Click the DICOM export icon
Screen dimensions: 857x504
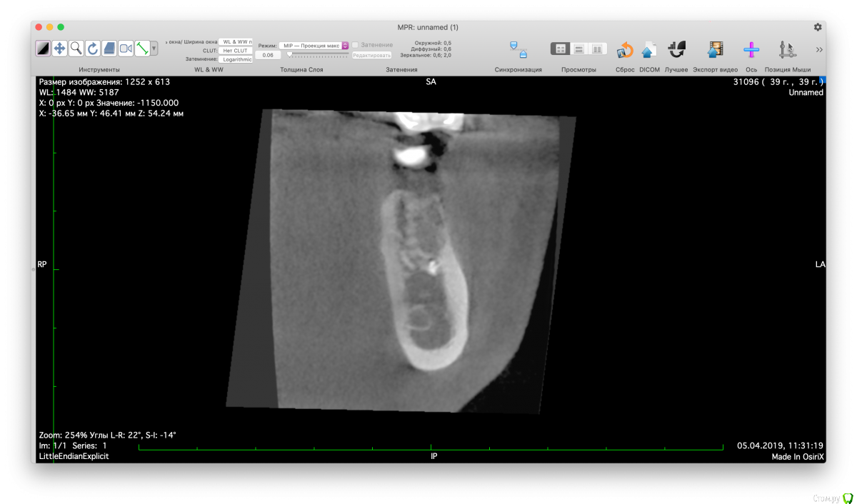click(648, 50)
